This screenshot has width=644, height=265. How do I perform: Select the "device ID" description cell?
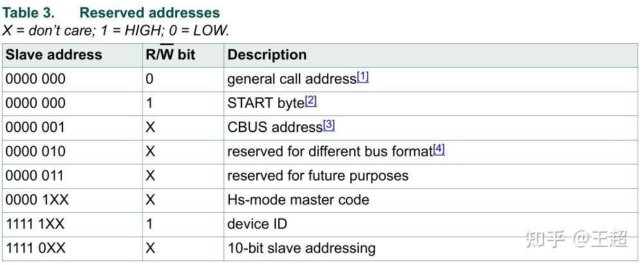[x=257, y=224]
